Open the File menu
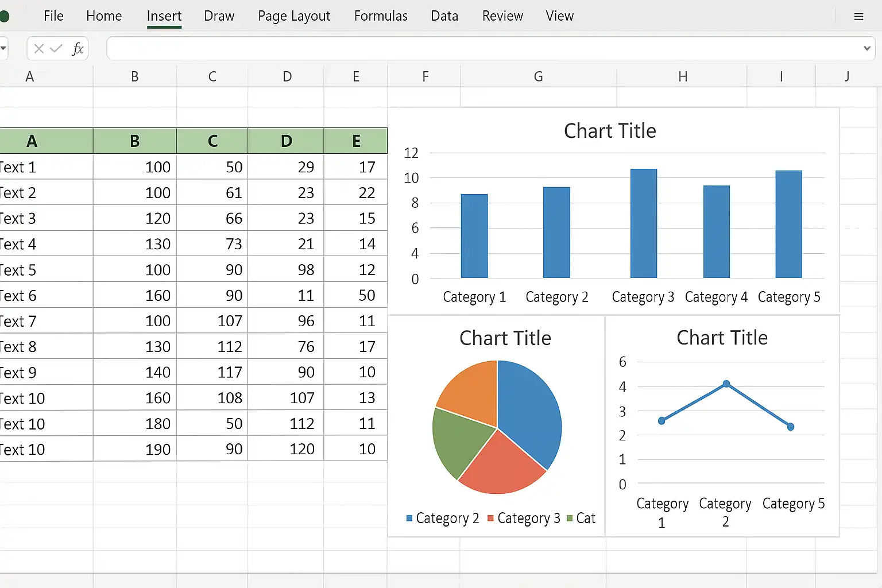This screenshot has width=882, height=588. [x=53, y=16]
